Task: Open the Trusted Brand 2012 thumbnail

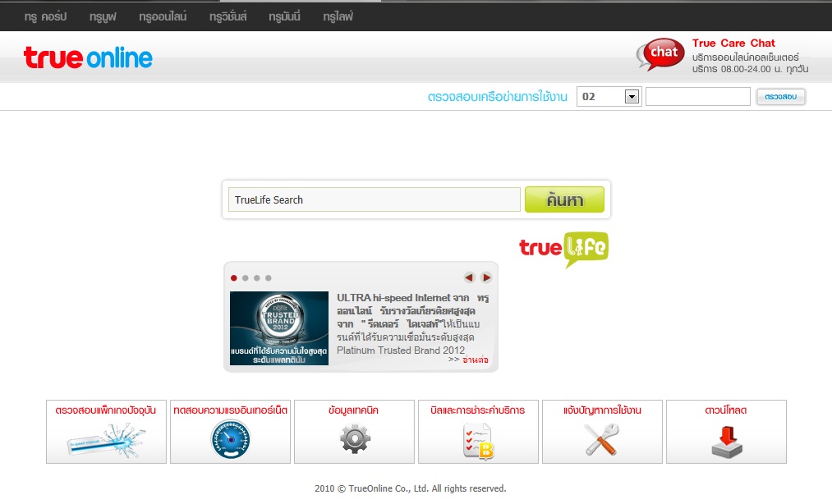Action: (x=279, y=328)
